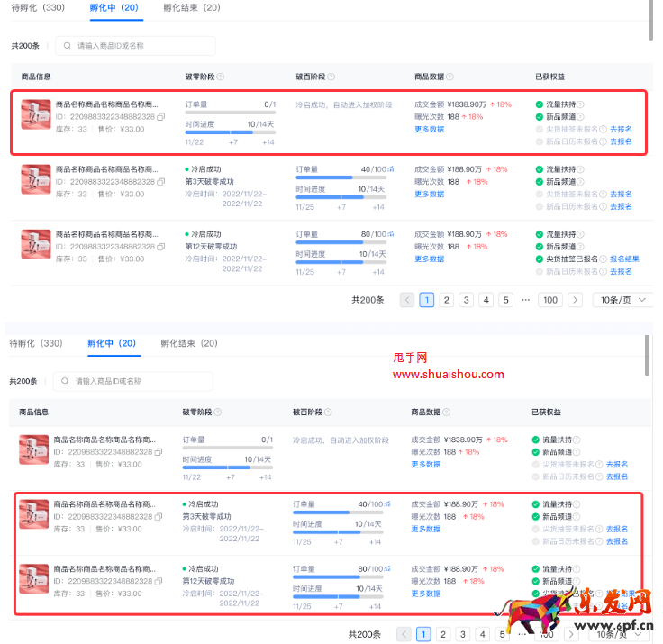663x644 pixels.
Task: Focus the product ID search field in upper panel
Action: [x=135, y=46]
